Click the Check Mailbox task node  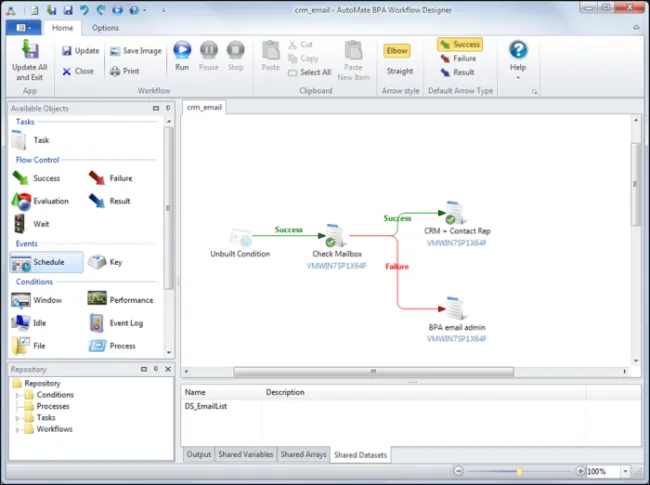coord(337,245)
